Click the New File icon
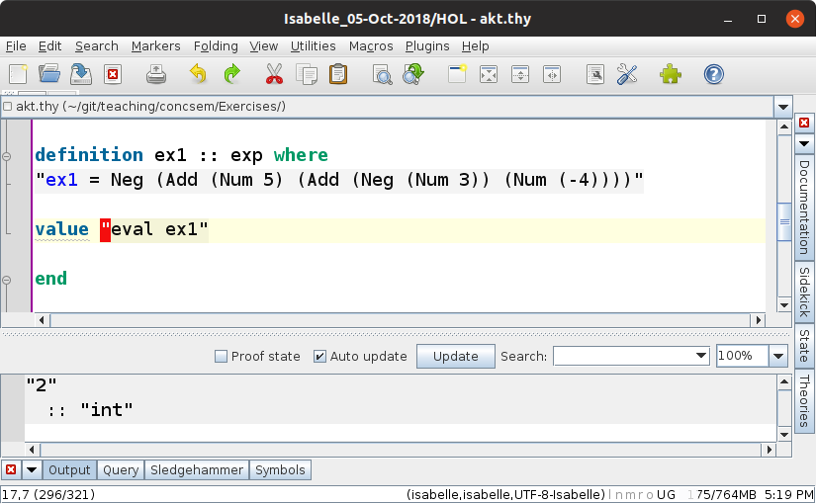The height and width of the screenshot is (504, 816). (x=18, y=74)
